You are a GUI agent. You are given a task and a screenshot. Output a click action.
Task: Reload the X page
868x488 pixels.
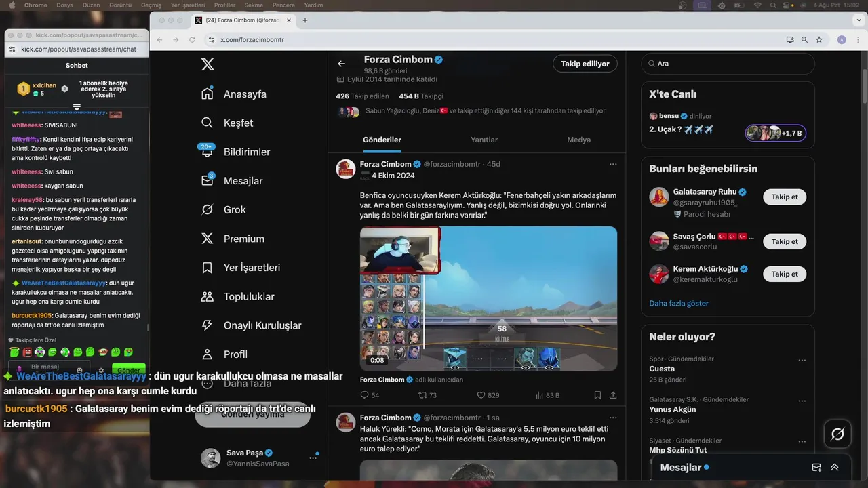(x=192, y=40)
